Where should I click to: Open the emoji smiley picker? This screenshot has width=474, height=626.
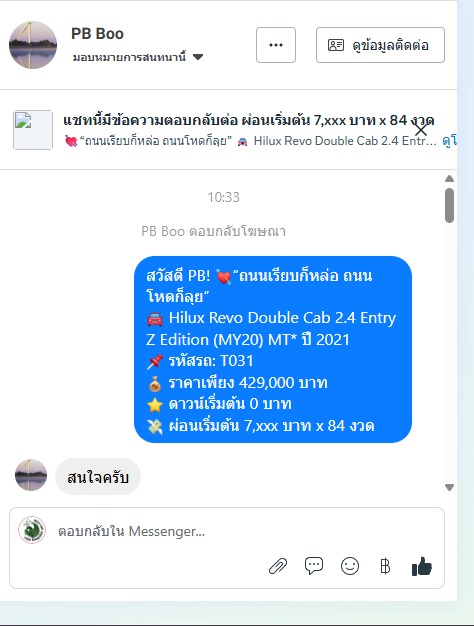coord(350,566)
